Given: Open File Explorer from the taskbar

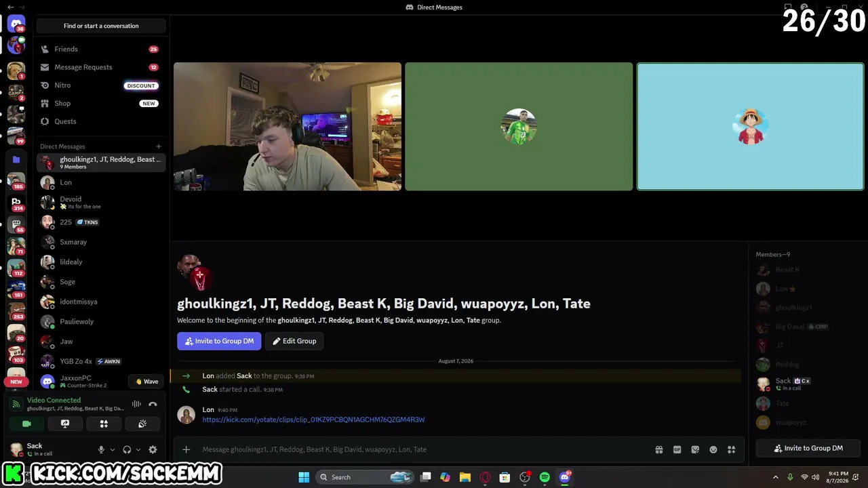Looking at the screenshot, I should pyautogui.click(x=465, y=477).
